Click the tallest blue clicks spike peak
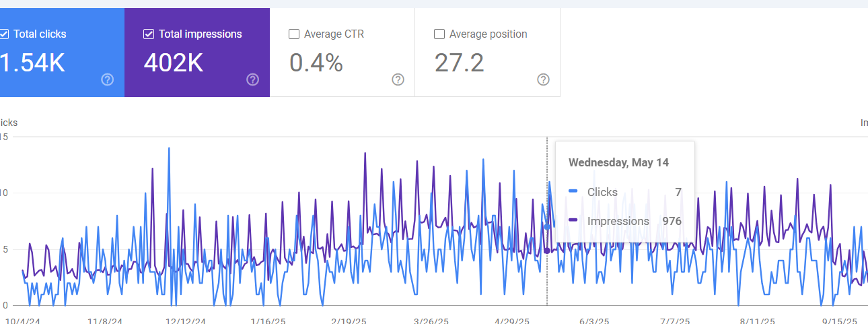Image resolution: width=868 pixels, height=324 pixels. coord(169,148)
